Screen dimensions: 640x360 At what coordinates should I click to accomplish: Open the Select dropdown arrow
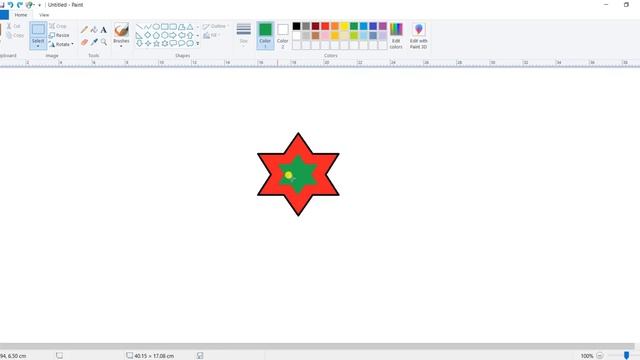(x=38, y=46)
